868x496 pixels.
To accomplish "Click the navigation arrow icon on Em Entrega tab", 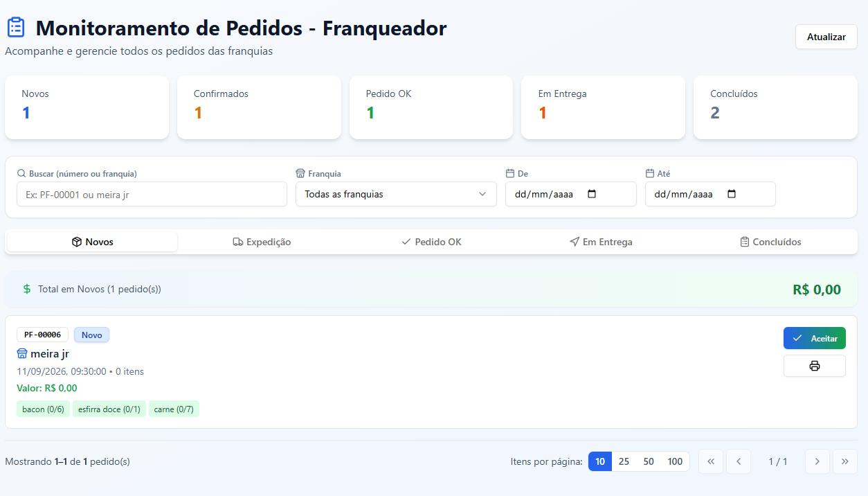I will click(575, 242).
